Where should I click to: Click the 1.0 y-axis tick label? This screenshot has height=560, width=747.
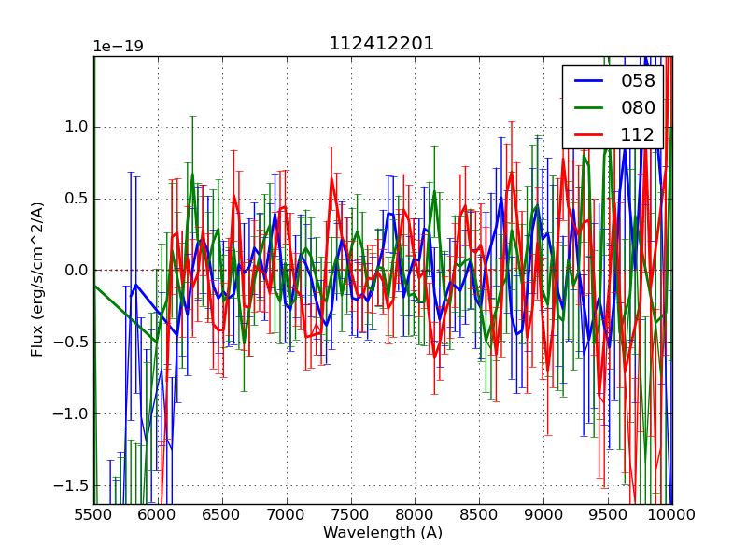tap(76, 127)
